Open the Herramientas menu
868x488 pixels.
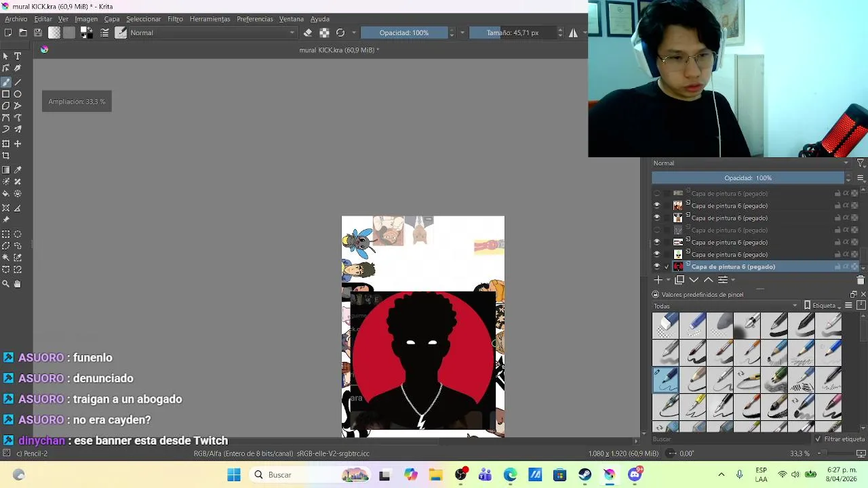click(210, 19)
